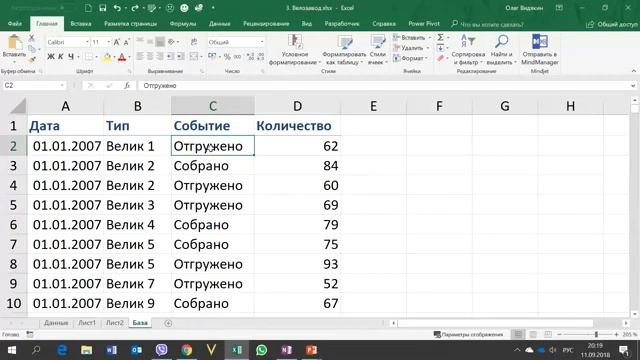Open the number format Общий dropdown
The image size is (640, 360).
coord(262,42)
